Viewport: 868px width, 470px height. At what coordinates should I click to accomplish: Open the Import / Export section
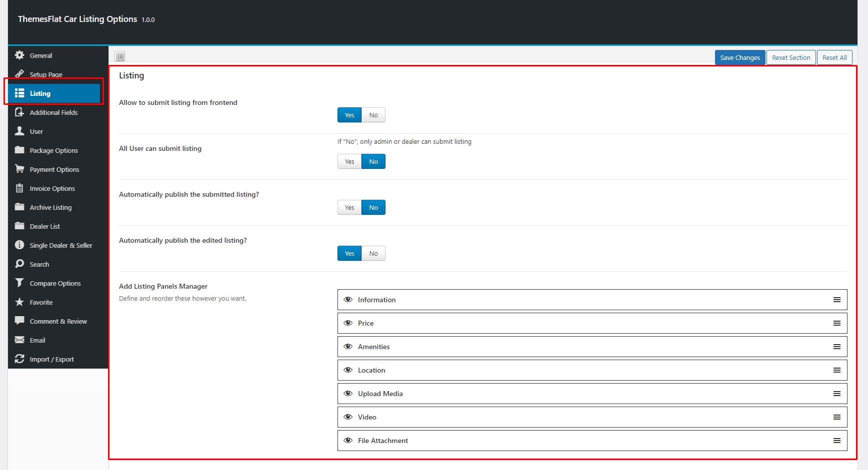[58, 359]
